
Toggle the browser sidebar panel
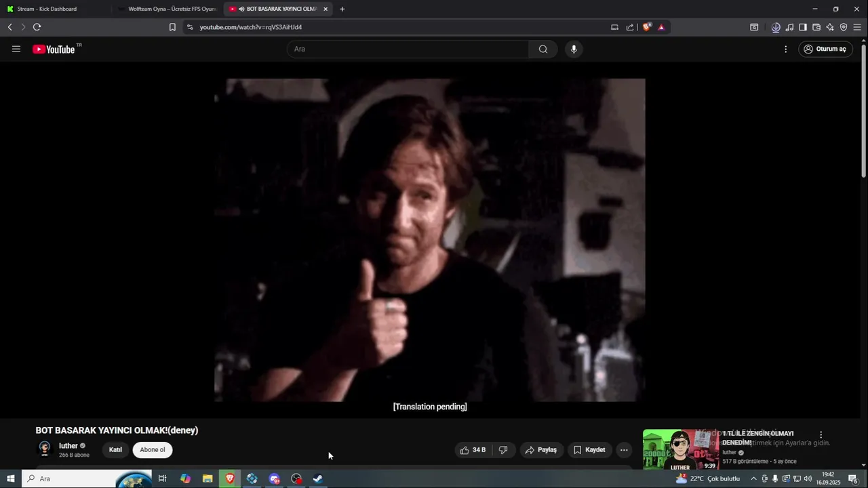[803, 27]
